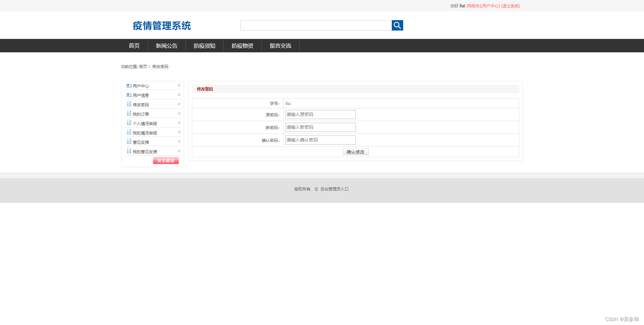Open 个人情况申报 in the sidebar
This screenshot has width=644, height=325.
(145, 124)
